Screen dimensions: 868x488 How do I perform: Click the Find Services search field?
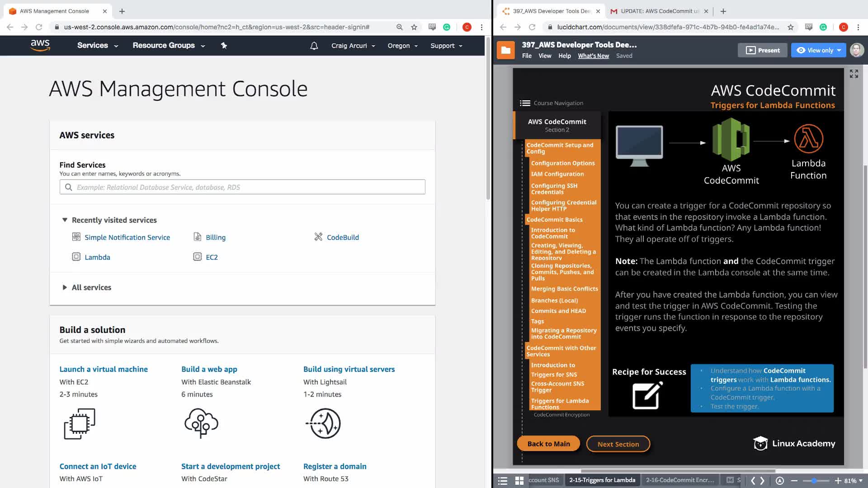(242, 187)
